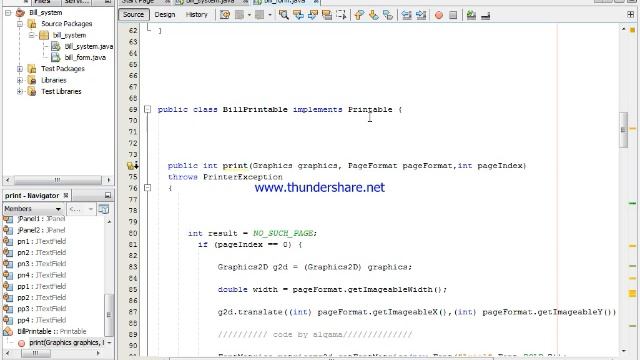Collapse the Bill_system project node
The image size is (640, 360).
click(x=8, y=13)
